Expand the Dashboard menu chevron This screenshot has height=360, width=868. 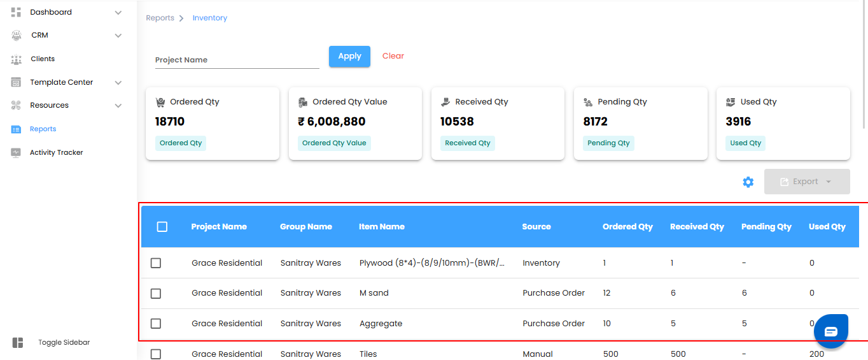[118, 13]
